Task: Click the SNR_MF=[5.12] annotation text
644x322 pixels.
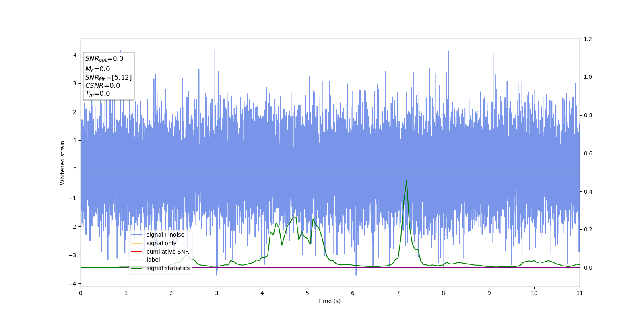Action: [108, 78]
